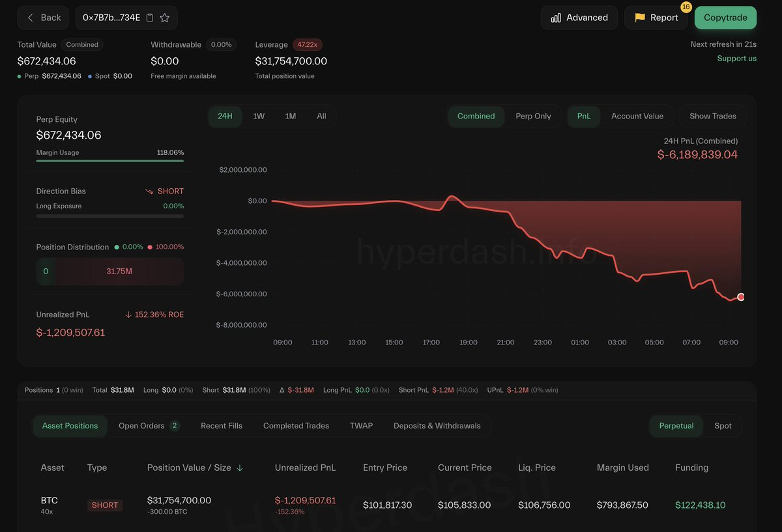Click the SHORT direction bias arrow icon

(149, 191)
